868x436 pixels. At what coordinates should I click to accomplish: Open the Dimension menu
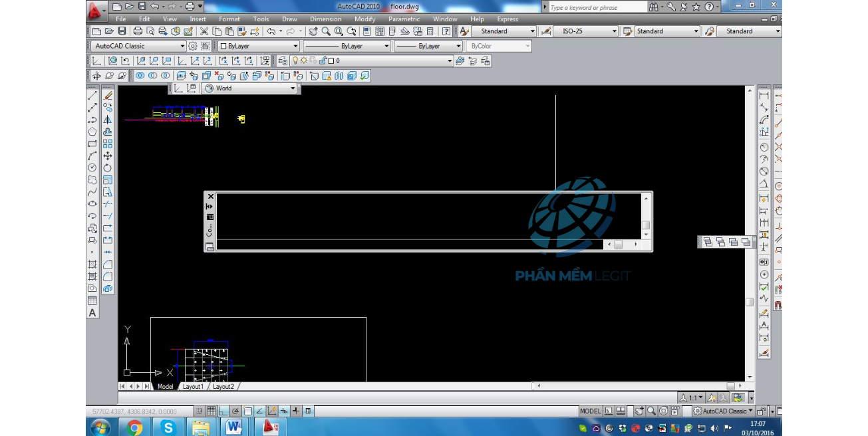tap(325, 19)
